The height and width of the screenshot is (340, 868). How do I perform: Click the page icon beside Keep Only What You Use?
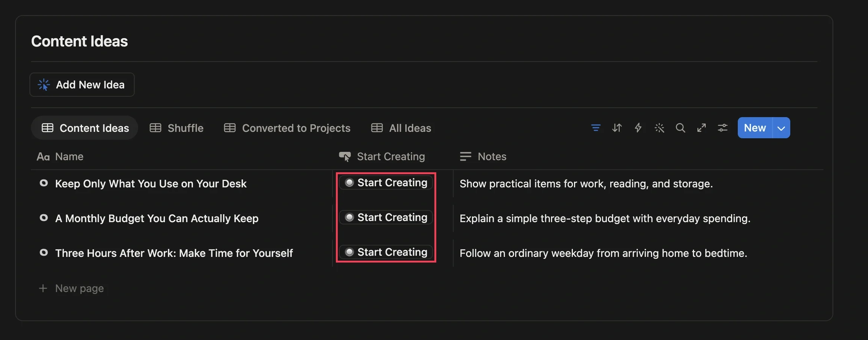click(44, 183)
